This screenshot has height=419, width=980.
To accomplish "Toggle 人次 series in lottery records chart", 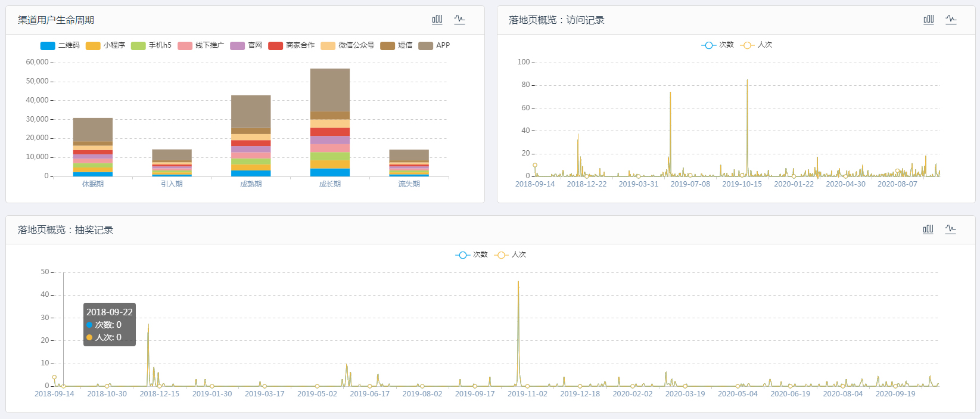I will pos(511,254).
